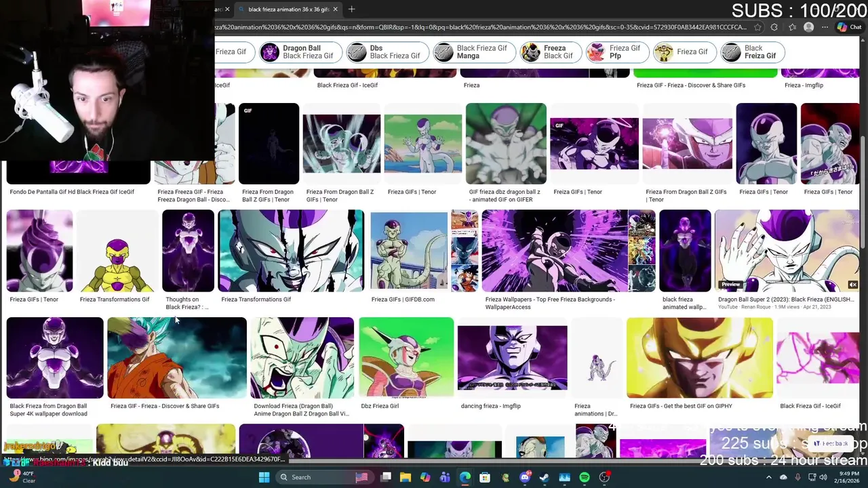Open GIF frieza dbz dragon ball z GIFER
The width and height of the screenshot is (868, 488).
point(506,144)
